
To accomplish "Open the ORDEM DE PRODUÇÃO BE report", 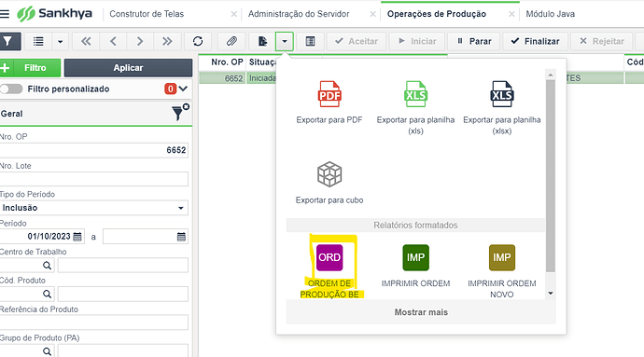I will click(329, 257).
